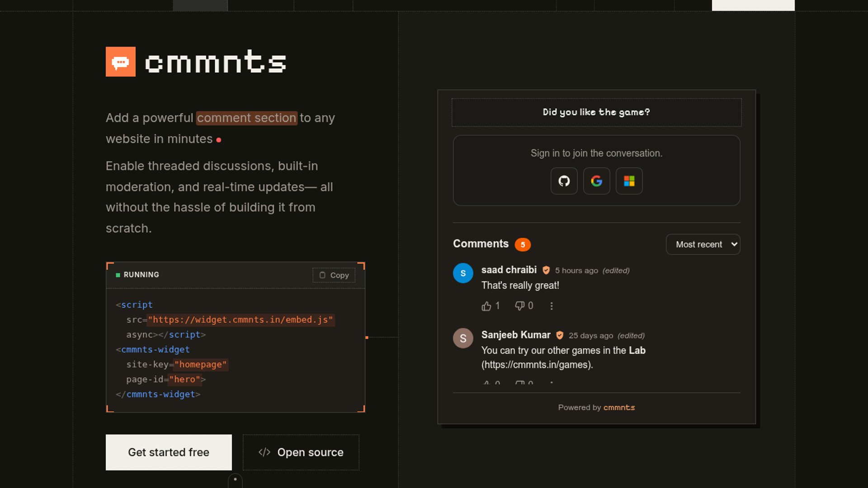Open the Most recent sort dropdown
The width and height of the screenshot is (868, 488).
tap(703, 244)
